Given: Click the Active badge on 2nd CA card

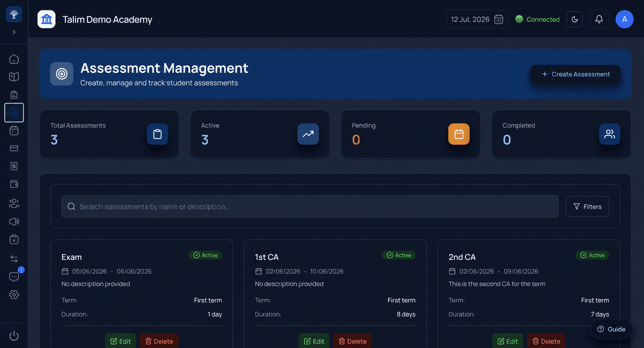Looking at the screenshot, I should click(592, 255).
